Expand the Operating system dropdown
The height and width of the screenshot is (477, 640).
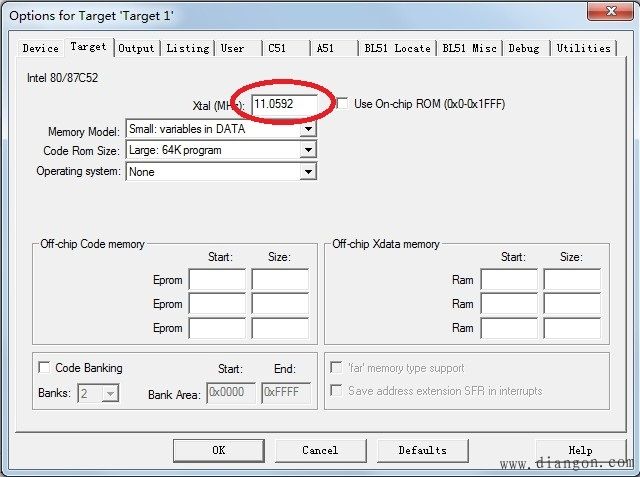click(308, 171)
